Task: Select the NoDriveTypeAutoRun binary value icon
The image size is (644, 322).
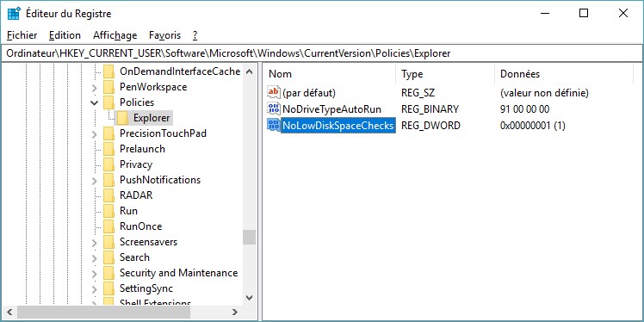Action: [274, 108]
